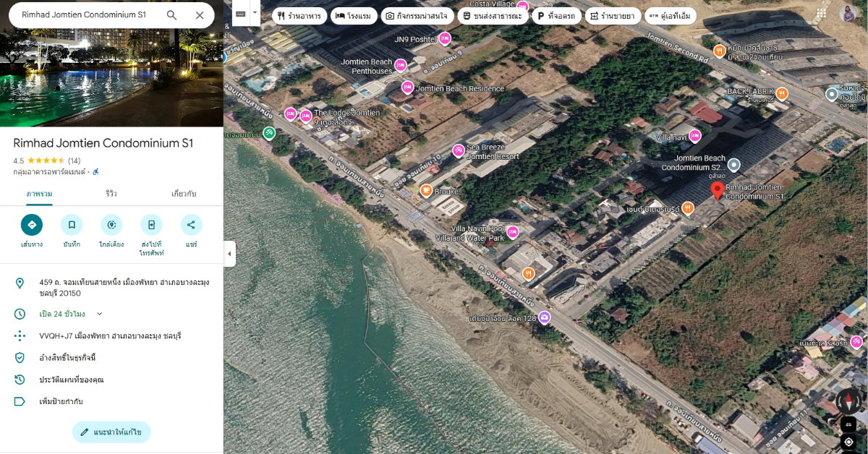
Task: Click the Sea Breeze Jomtien Resort marker
Action: [459, 150]
